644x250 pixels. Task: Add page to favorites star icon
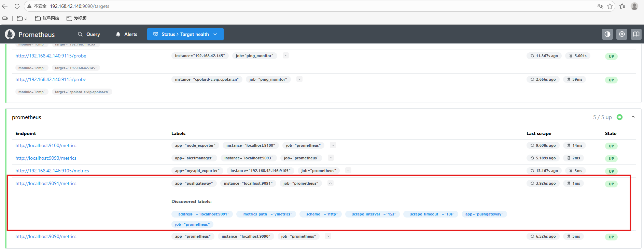(x=610, y=6)
